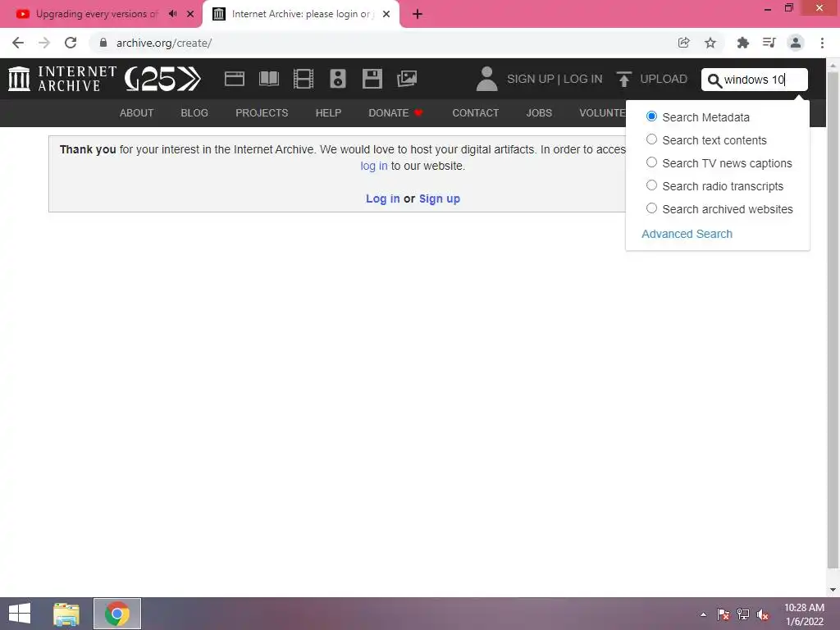Click the scrollbar down arrow
Screen dimensions: 840x630
point(833,590)
